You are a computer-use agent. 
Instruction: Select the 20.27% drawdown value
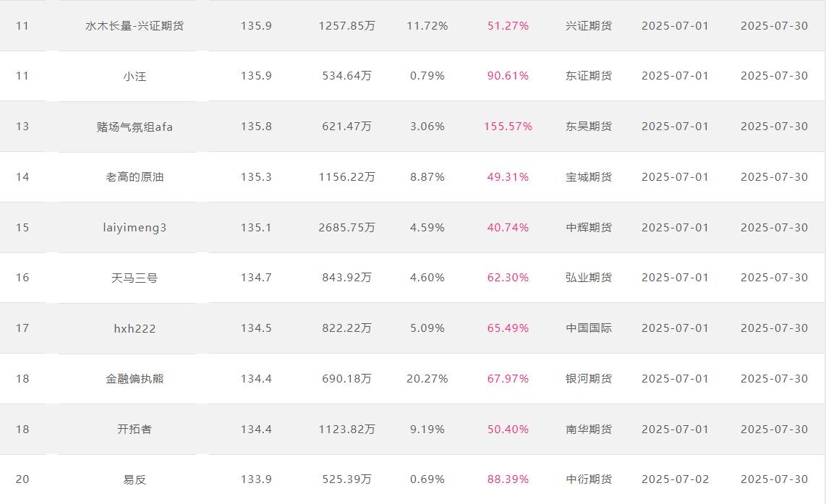(x=427, y=379)
